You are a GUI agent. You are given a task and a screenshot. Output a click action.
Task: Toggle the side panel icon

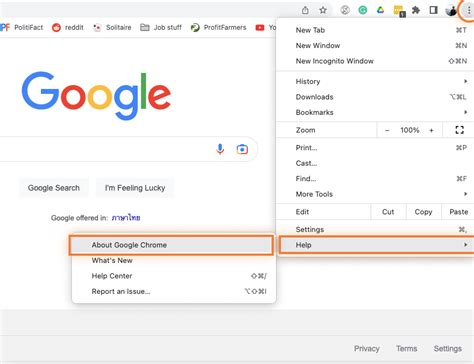[433, 10]
